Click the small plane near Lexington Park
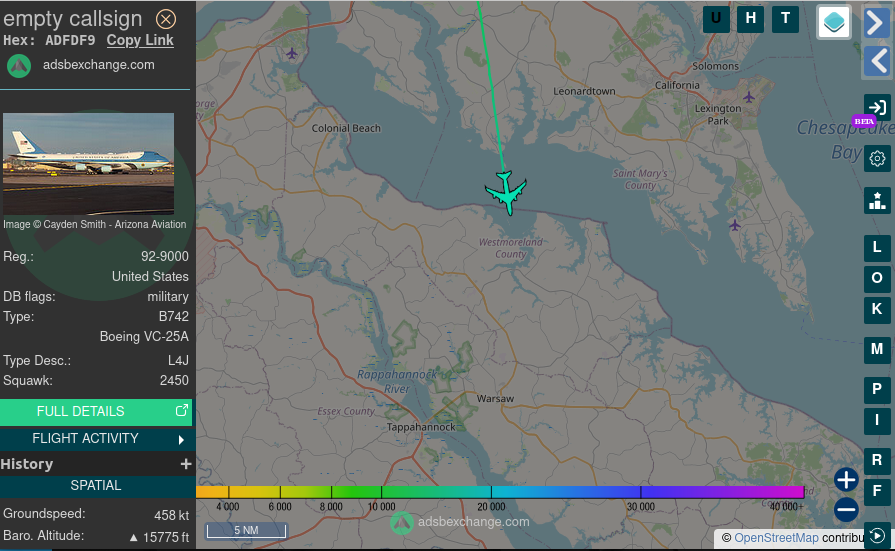Image resolution: width=895 pixels, height=551 pixels. point(749,97)
